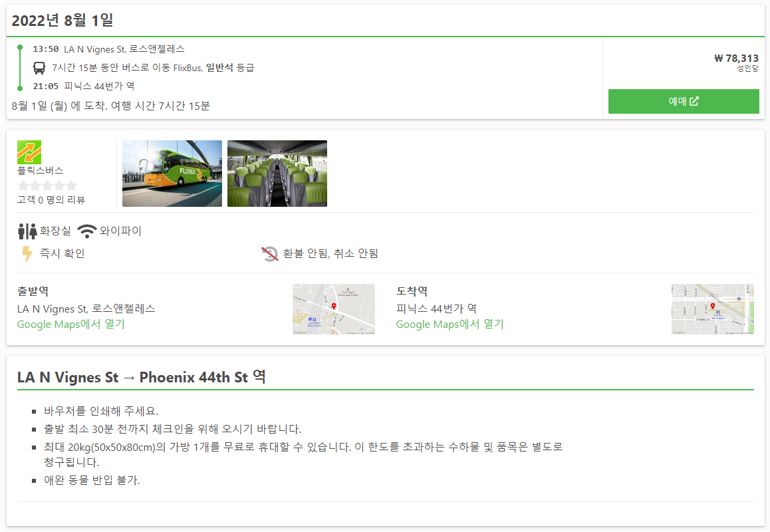Screen dimensions: 770x532
Task: Click the arrival station map thumbnail
Action: pos(713,309)
